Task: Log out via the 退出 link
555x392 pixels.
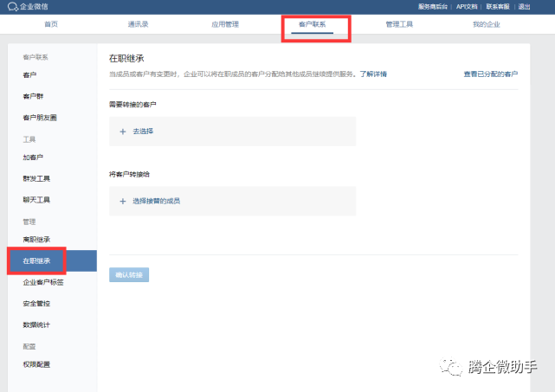Action: [524, 6]
